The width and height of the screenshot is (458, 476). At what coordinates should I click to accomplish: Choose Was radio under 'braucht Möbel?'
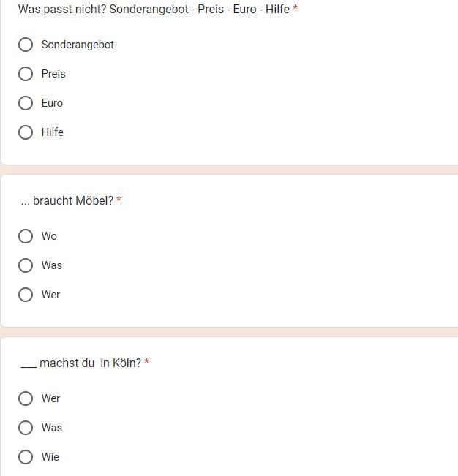pyautogui.click(x=26, y=265)
